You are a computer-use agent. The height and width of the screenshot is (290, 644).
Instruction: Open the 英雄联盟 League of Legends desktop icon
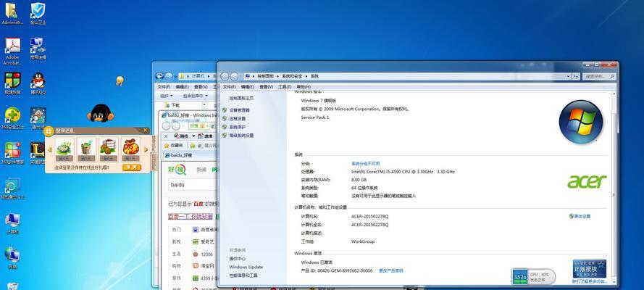click(38, 153)
